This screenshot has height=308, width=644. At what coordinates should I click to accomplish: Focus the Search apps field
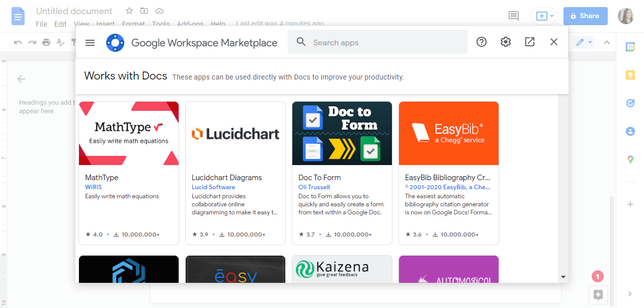tap(377, 42)
